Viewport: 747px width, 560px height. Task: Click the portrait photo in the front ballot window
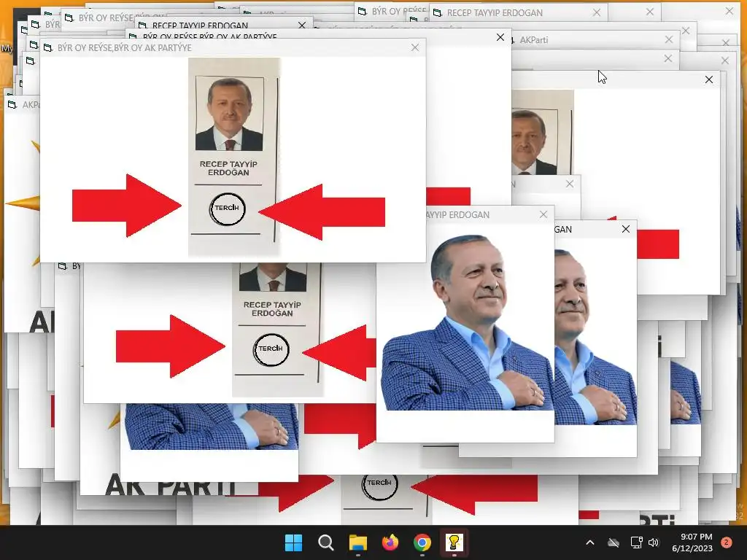pyautogui.click(x=229, y=114)
